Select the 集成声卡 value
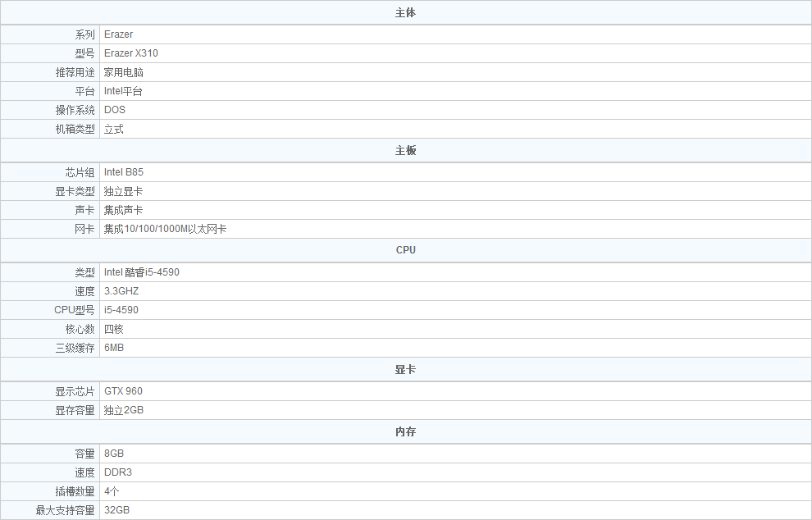Viewport: 812px width, 520px height. tap(123, 210)
